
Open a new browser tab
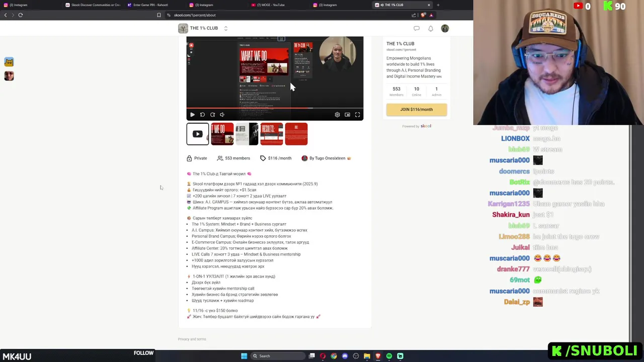438,5
